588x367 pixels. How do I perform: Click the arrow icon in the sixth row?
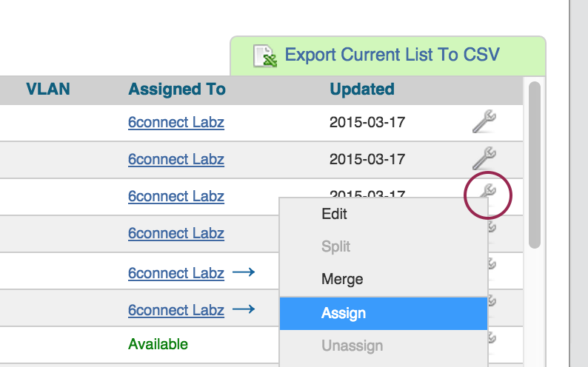[x=244, y=309]
